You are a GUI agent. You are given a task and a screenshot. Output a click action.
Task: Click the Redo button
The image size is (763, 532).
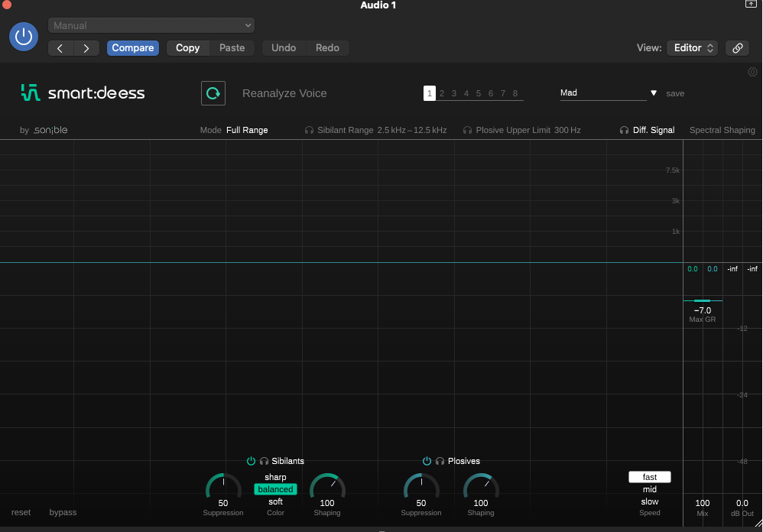pyautogui.click(x=327, y=48)
